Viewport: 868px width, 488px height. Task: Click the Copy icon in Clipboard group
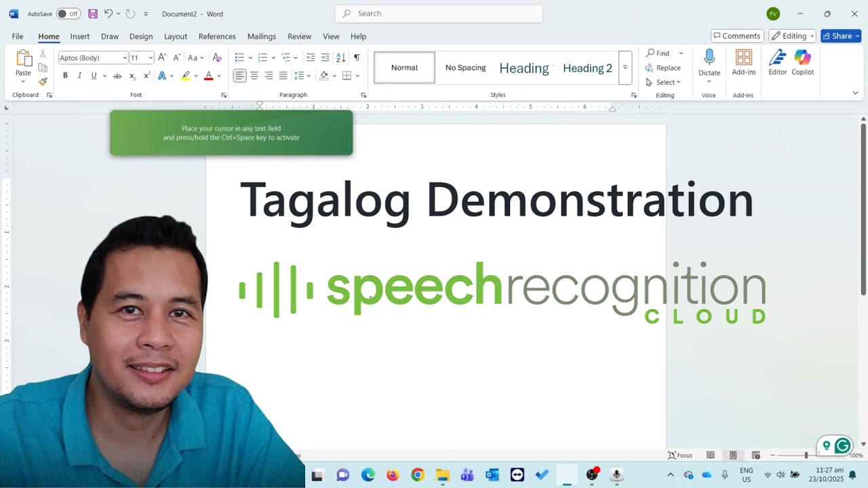click(43, 68)
